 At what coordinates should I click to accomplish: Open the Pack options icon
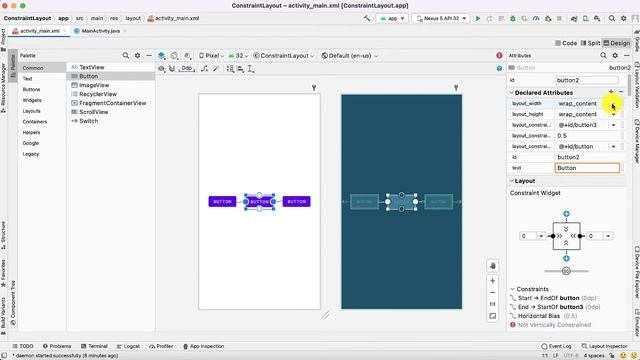point(230,69)
